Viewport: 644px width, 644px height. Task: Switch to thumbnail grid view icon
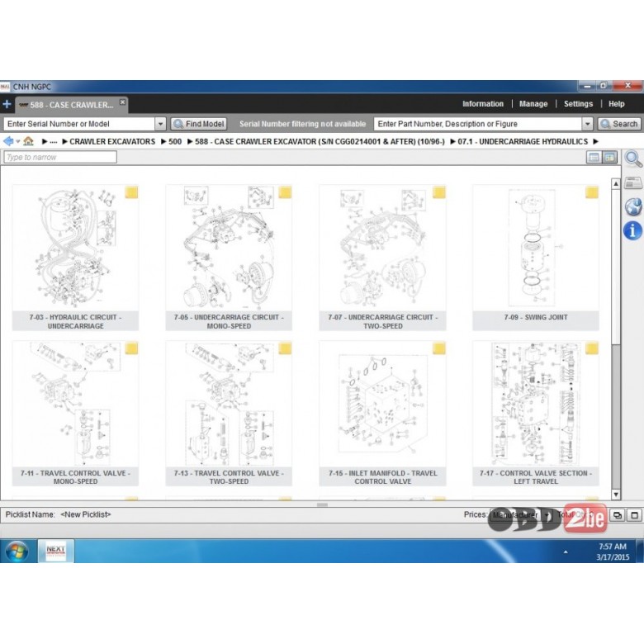[x=610, y=158]
